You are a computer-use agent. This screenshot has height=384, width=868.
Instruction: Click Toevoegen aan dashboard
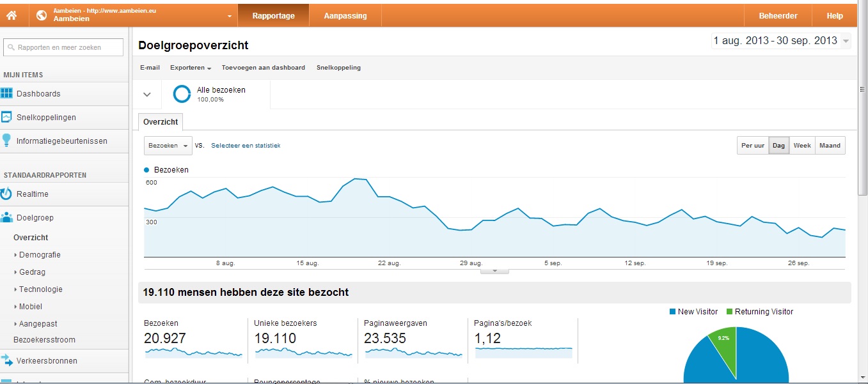263,68
